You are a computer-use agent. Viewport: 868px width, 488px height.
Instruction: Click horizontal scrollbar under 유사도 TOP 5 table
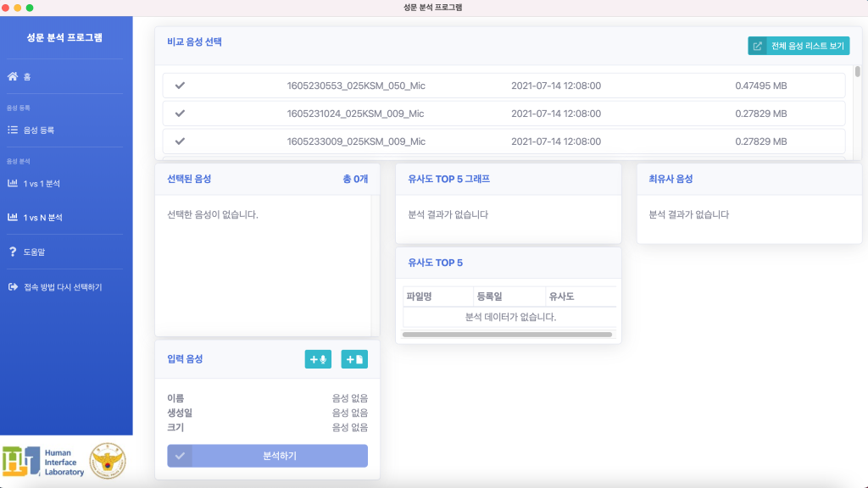507,334
